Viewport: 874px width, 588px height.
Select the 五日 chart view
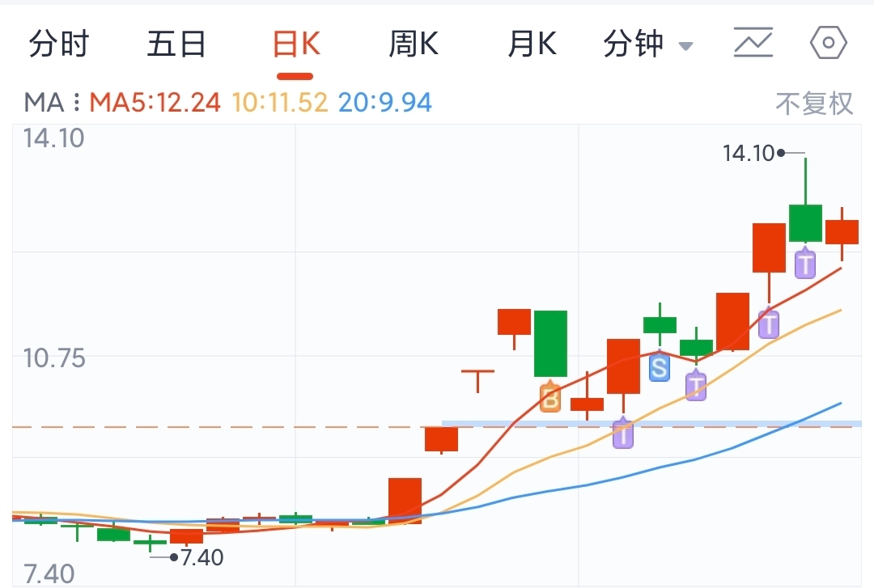[x=176, y=44]
